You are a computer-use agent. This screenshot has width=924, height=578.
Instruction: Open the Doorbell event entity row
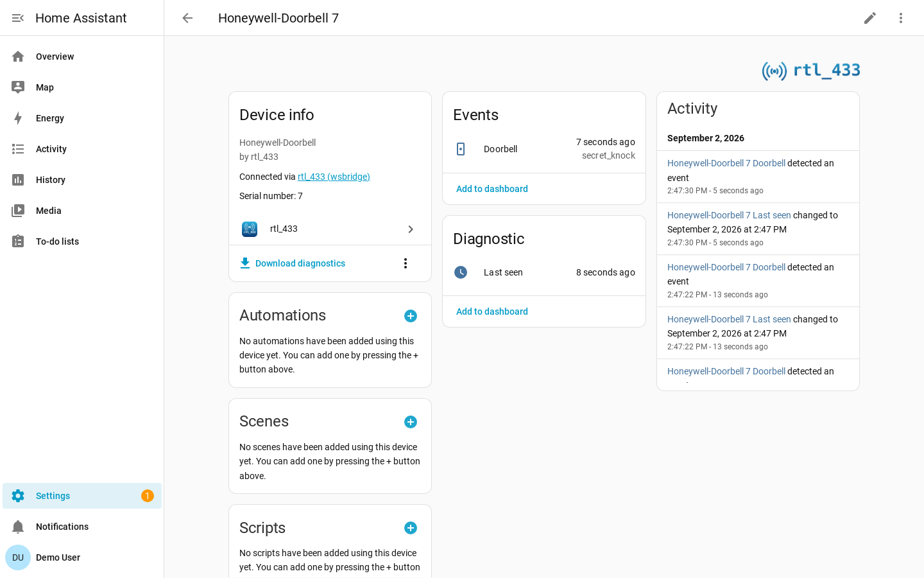pos(544,149)
